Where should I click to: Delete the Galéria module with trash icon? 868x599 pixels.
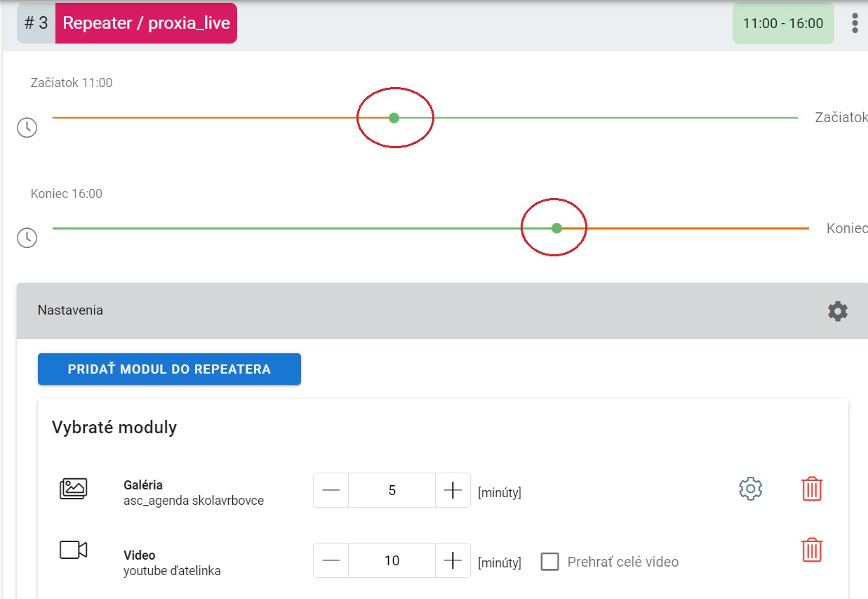pos(812,489)
